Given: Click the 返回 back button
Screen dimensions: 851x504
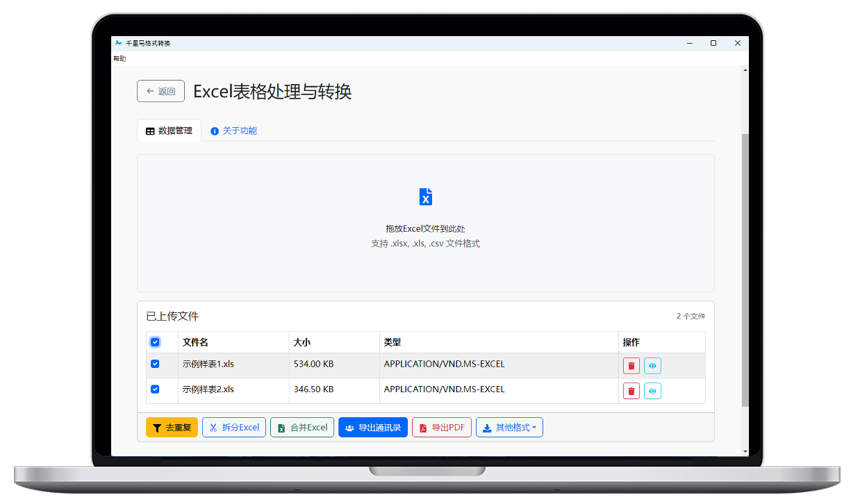Looking at the screenshot, I should tap(160, 91).
